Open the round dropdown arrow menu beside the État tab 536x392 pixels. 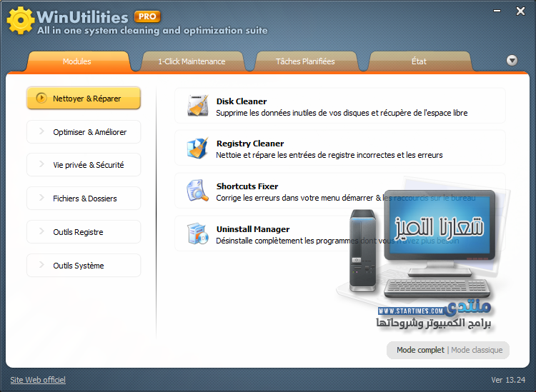512,61
